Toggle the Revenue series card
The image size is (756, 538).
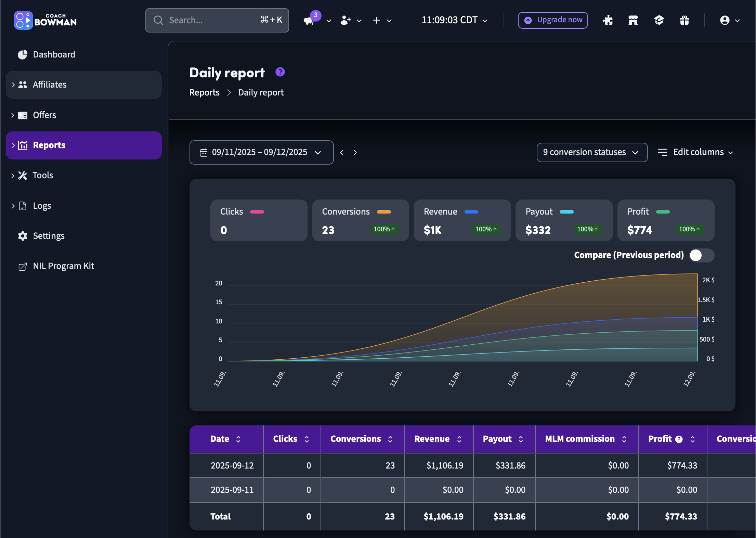pos(462,220)
